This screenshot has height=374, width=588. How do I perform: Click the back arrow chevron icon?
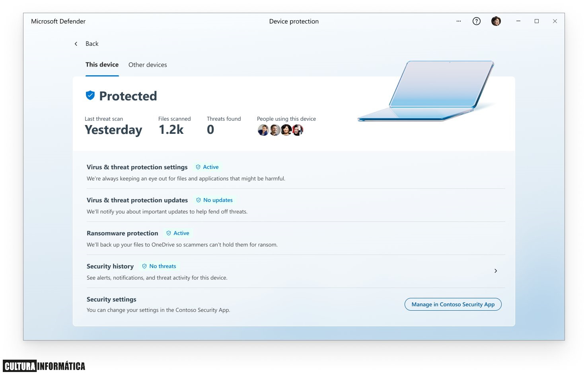click(76, 44)
